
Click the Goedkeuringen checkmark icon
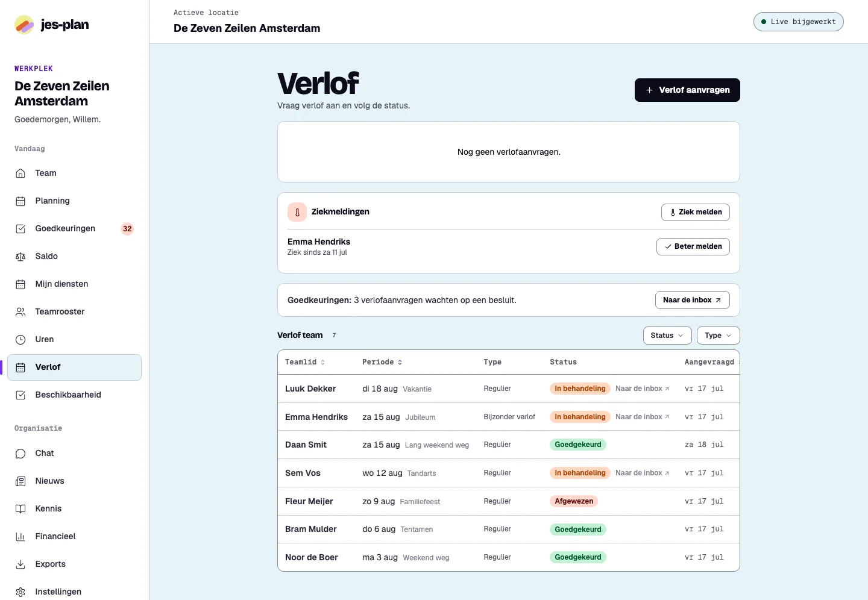pos(20,229)
